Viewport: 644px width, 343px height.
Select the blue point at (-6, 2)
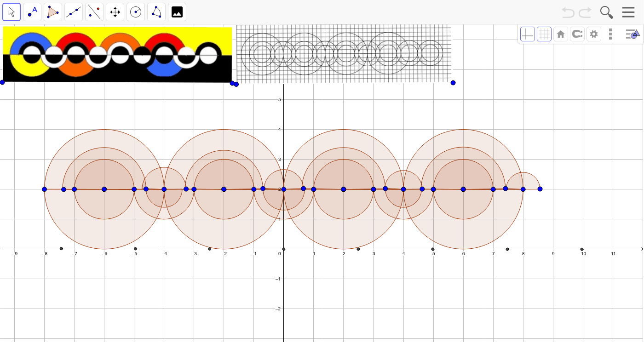(104, 189)
